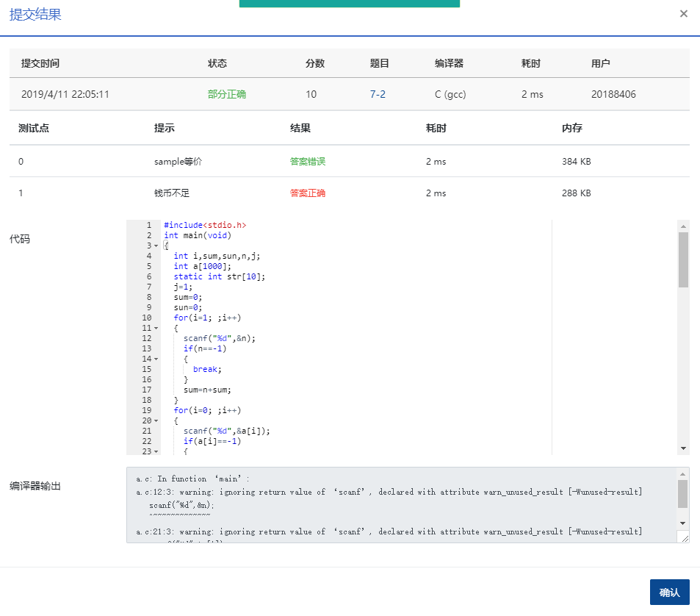Collapse code fold arrow at line 14
The image size is (700, 616).
pyautogui.click(x=156, y=359)
